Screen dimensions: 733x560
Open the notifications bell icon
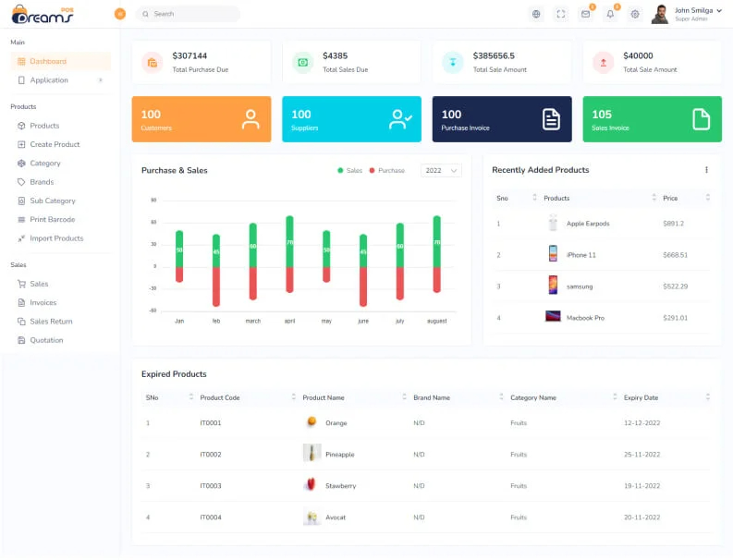point(610,14)
